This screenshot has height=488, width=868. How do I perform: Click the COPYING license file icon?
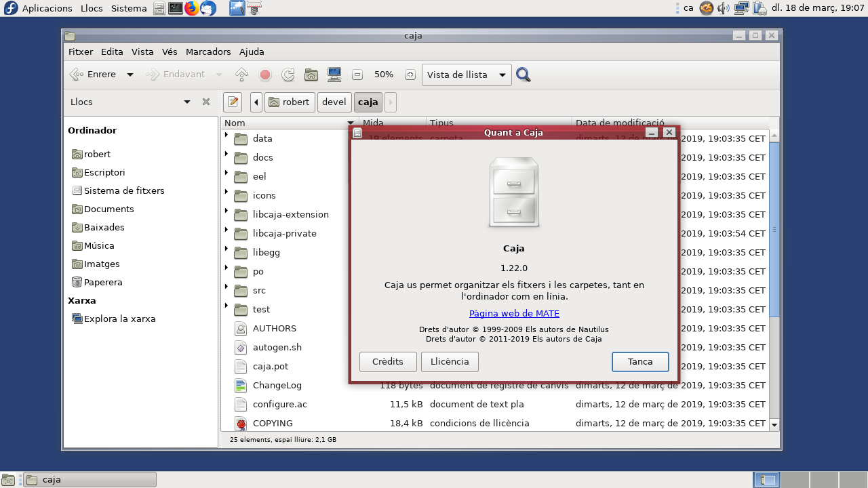tap(241, 424)
